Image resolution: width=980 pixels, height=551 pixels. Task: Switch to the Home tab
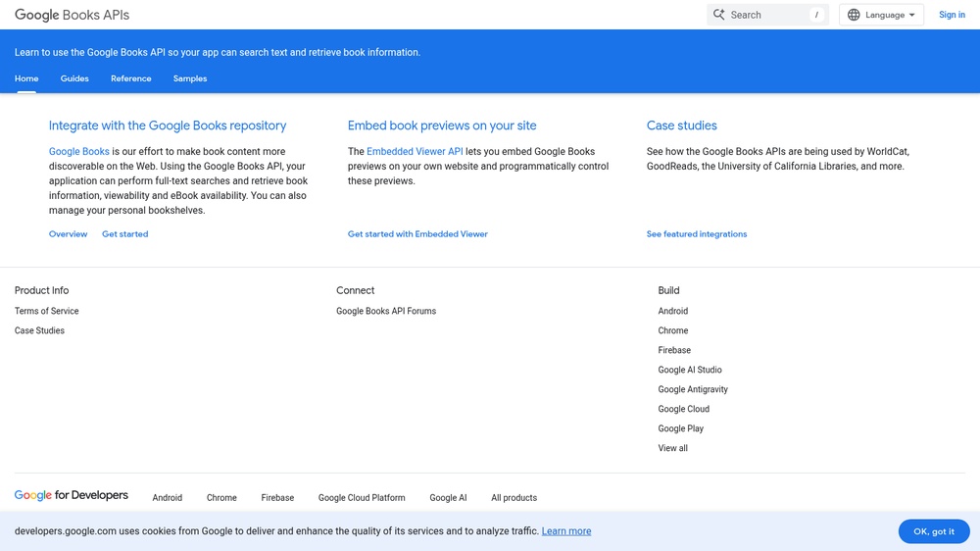point(26,78)
